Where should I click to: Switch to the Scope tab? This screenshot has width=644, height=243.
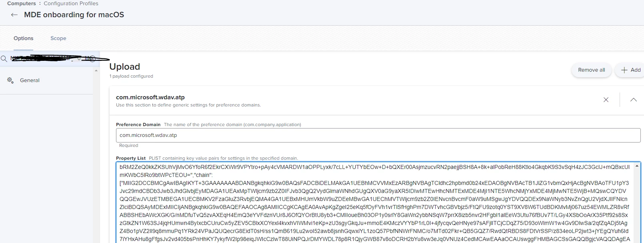(58, 38)
